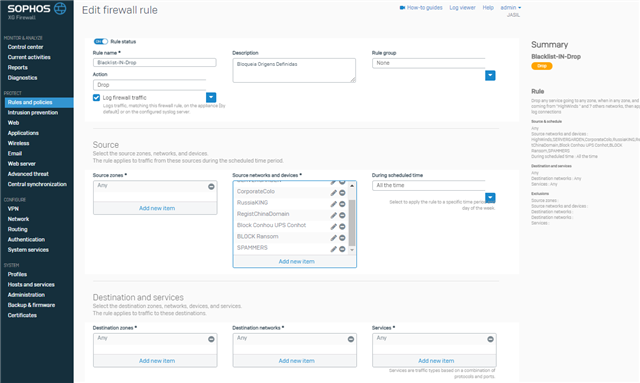640x383 pixels.
Task: Open Help link
Action: [488, 8]
